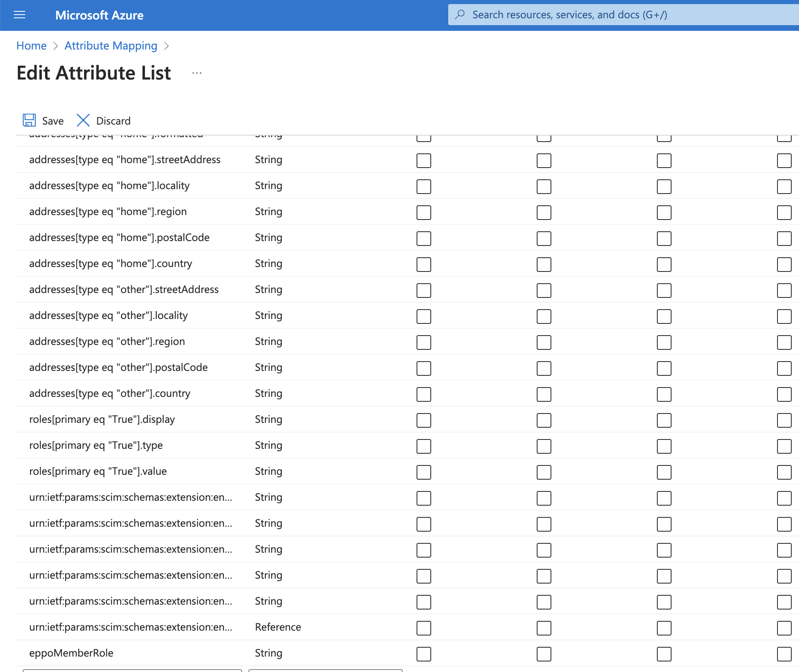The height and width of the screenshot is (672, 799).
Task: Check first checkbox for the Reference type row
Action: 424,628
